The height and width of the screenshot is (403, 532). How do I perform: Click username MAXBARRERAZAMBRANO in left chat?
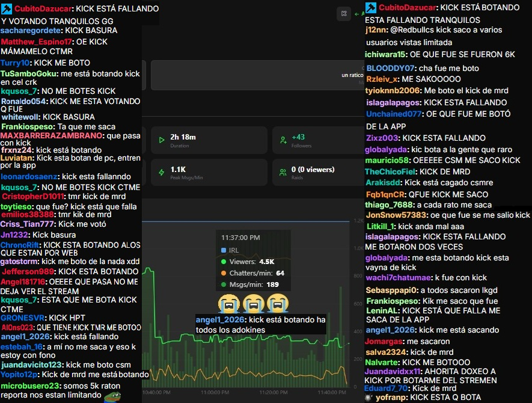point(51,135)
